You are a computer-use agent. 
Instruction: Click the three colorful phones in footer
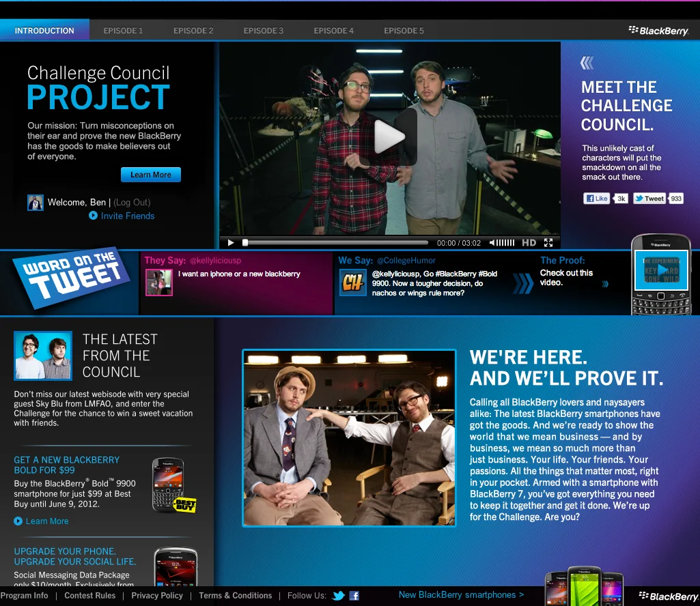[x=584, y=586]
